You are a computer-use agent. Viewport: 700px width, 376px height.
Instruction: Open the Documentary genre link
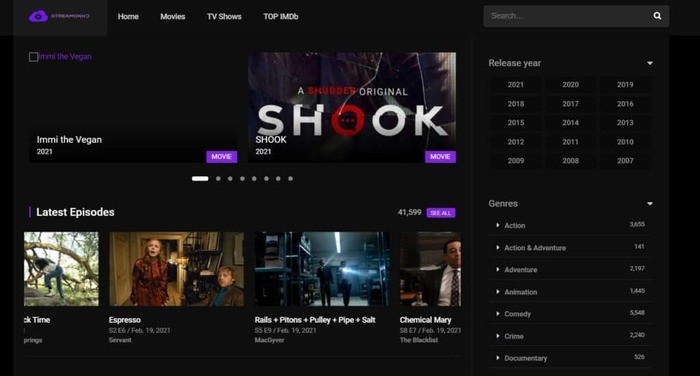[525, 358]
